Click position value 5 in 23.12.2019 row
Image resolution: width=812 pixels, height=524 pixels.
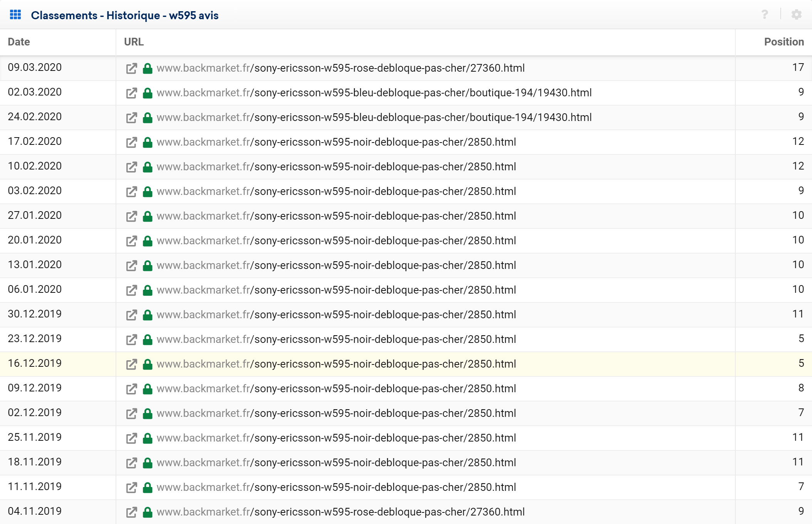(801, 339)
